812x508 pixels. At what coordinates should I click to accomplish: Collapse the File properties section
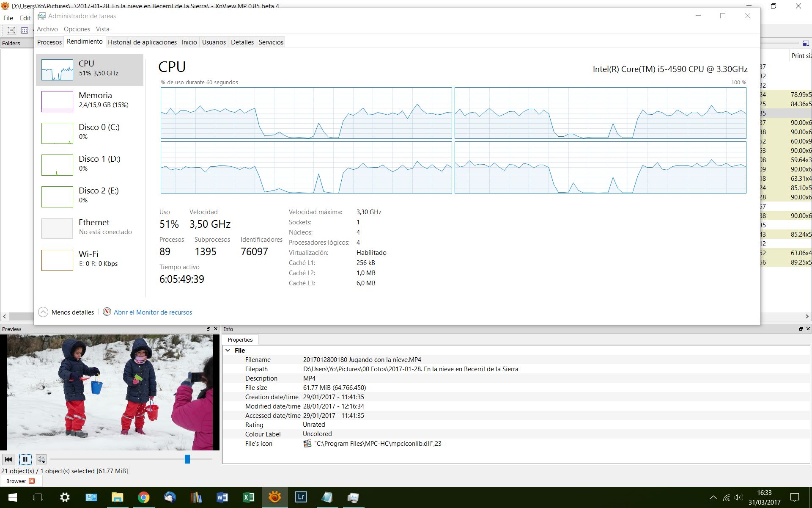tap(228, 351)
